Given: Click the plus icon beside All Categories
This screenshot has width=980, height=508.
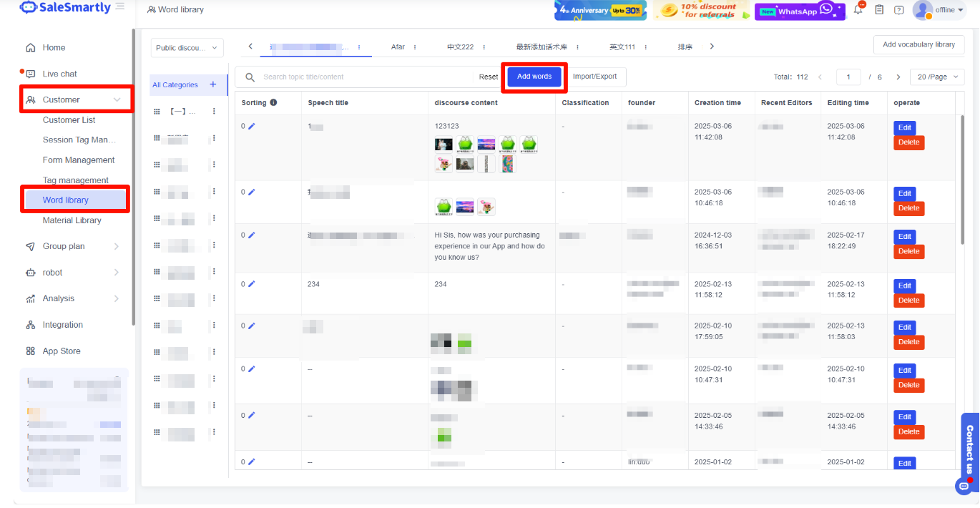Looking at the screenshot, I should pos(212,84).
